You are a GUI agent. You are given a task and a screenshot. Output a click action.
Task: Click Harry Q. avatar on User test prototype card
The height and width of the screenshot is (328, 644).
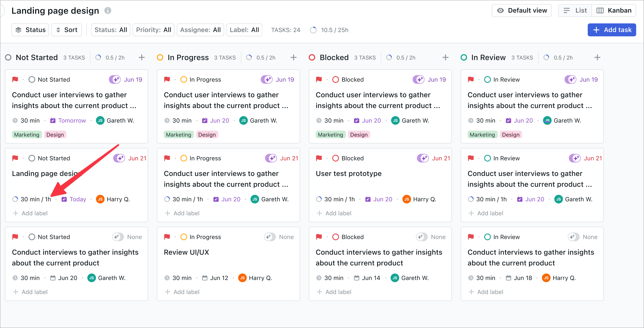pos(406,199)
